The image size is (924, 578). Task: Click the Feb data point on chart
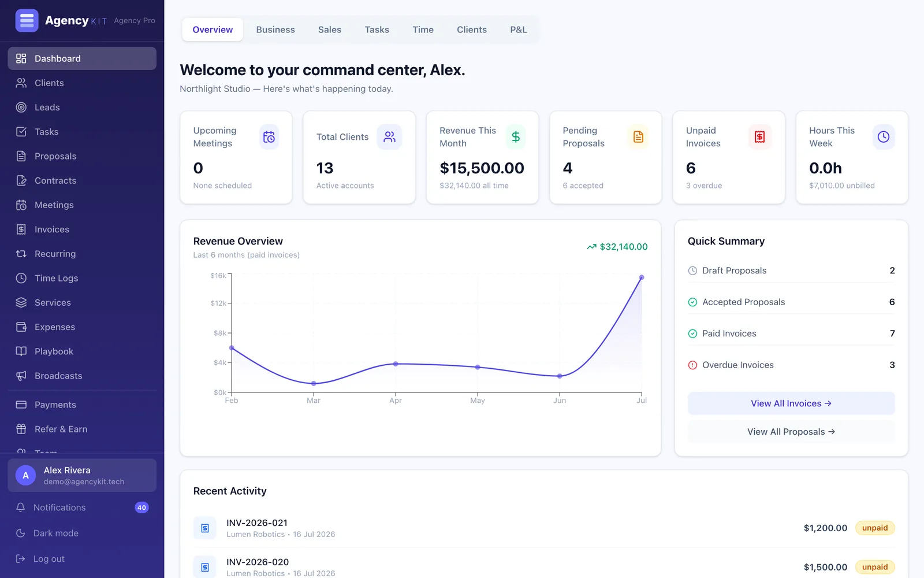tap(232, 348)
